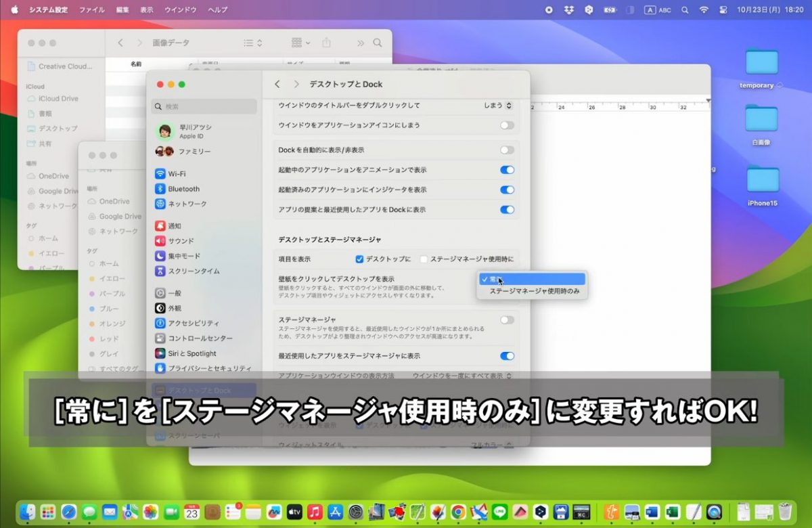This screenshot has height=528, width=812.
Task: Open Finder list view options dropdown
Action: tap(252, 43)
